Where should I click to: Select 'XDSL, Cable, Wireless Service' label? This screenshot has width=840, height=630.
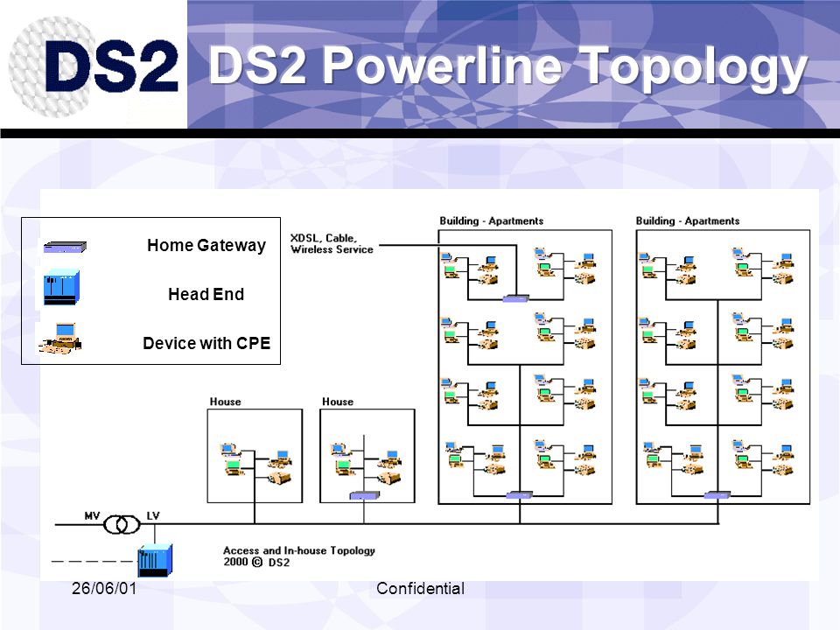click(332, 244)
